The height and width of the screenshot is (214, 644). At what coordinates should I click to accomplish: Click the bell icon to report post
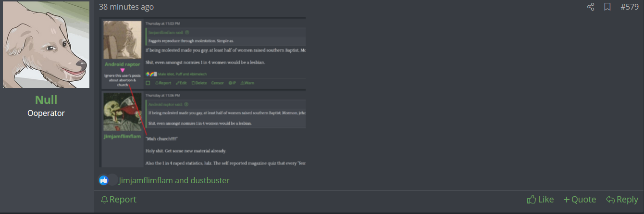click(104, 200)
